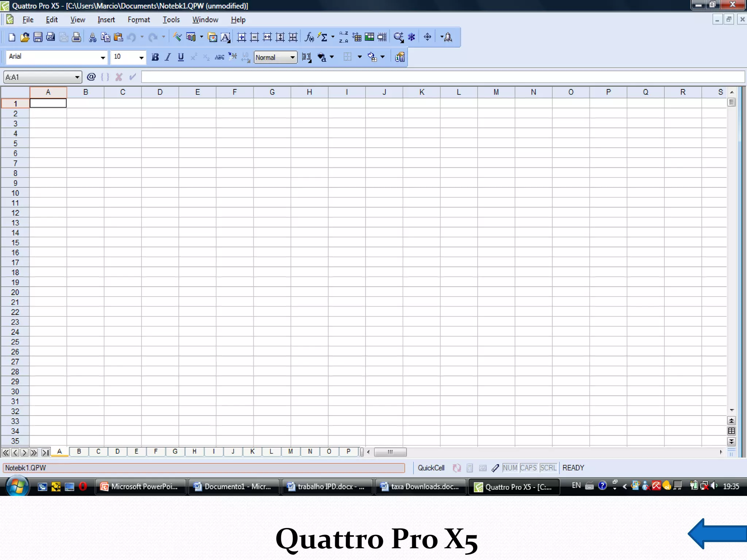Print the notebook with the printer icon
The image size is (747, 560).
tap(76, 37)
